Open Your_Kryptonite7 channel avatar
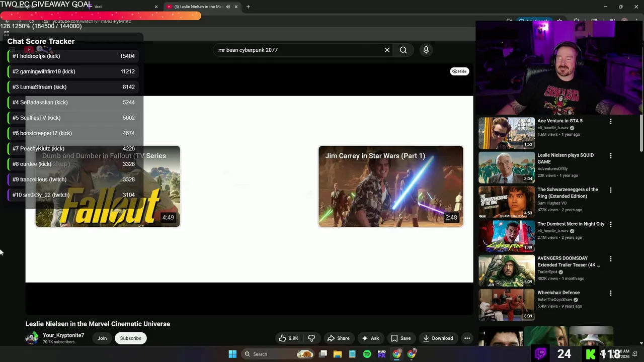 point(32,338)
